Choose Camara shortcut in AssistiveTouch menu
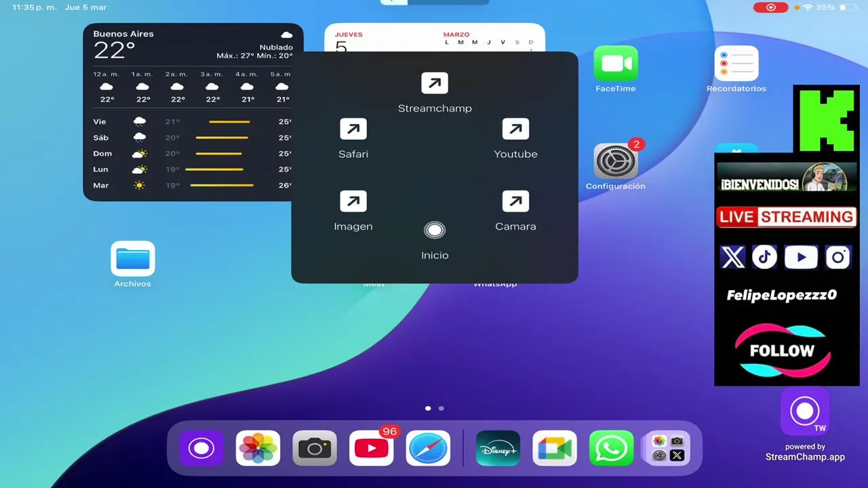The height and width of the screenshot is (488, 868). point(515,211)
